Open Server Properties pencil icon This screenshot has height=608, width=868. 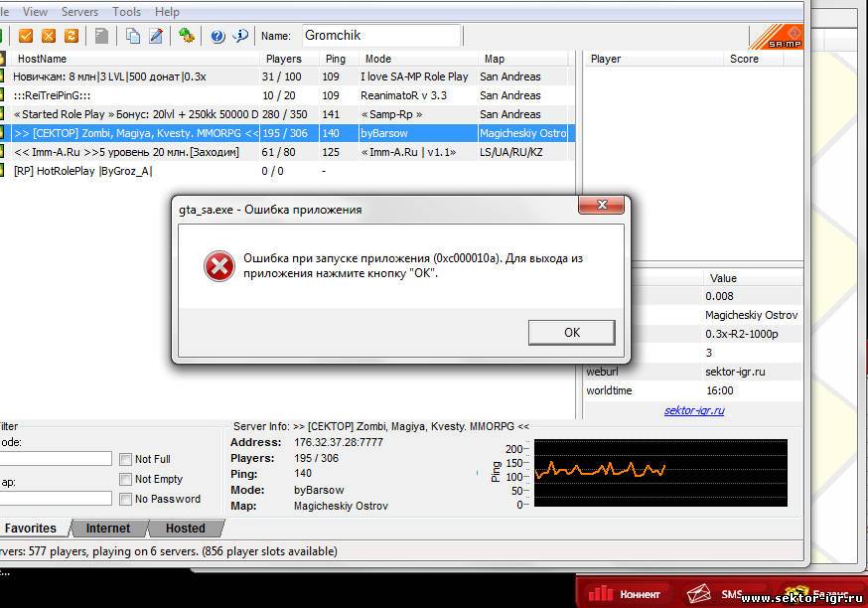(x=156, y=36)
